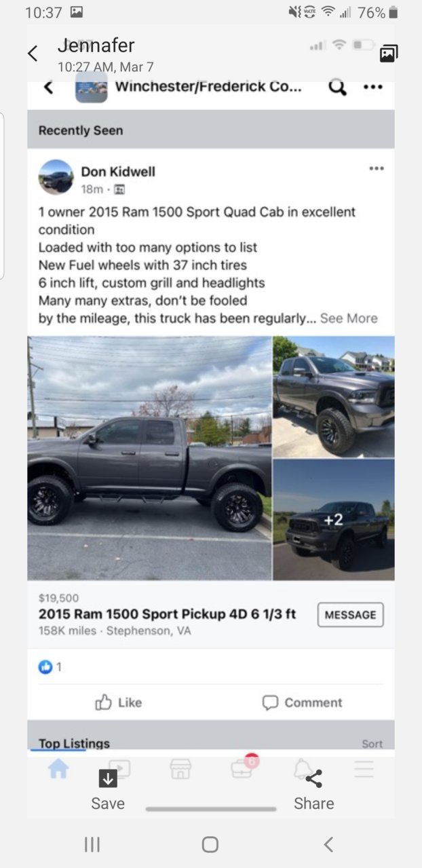Viewport: 422px width, 868px height.
Task: Like the Ram 1500 post
Action: tap(119, 702)
